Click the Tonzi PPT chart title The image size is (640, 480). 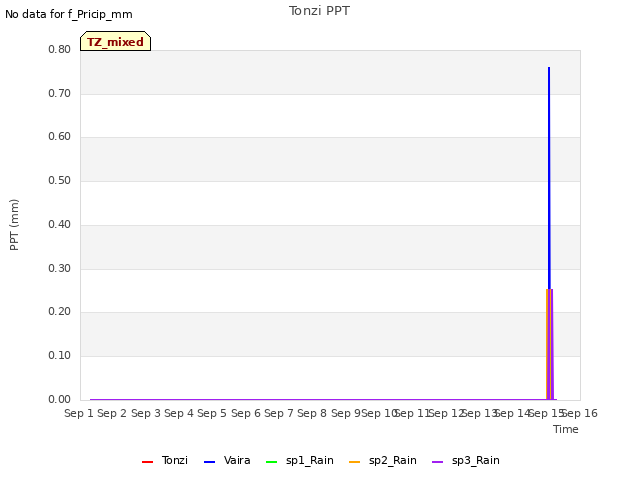(x=319, y=11)
